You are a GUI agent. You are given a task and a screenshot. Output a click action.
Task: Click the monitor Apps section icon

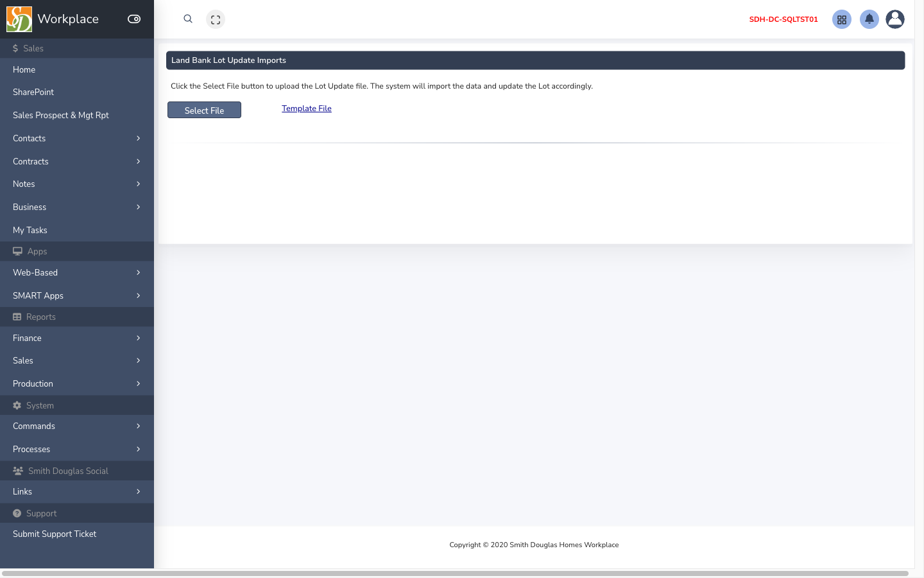pos(17,251)
